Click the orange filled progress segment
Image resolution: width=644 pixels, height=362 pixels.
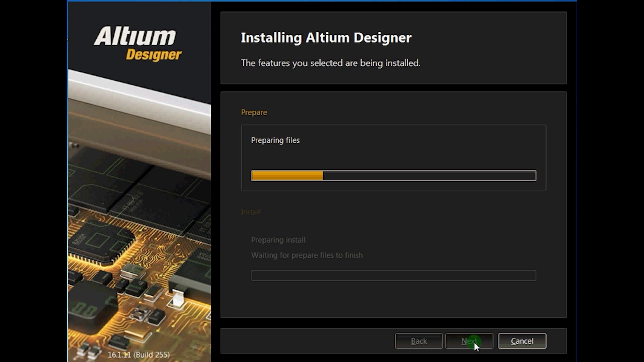(x=287, y=176)
